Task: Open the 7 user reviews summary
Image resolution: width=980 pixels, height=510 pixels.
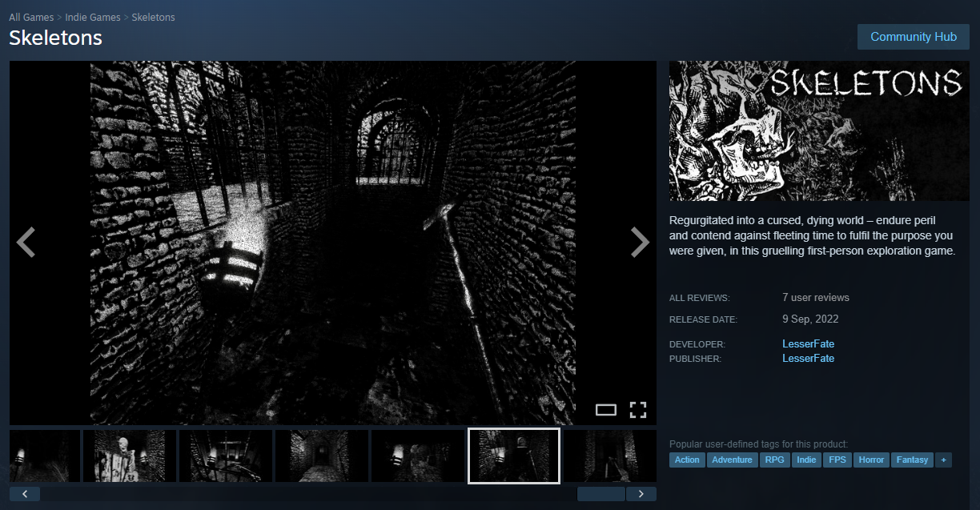Action: (815, 297)
